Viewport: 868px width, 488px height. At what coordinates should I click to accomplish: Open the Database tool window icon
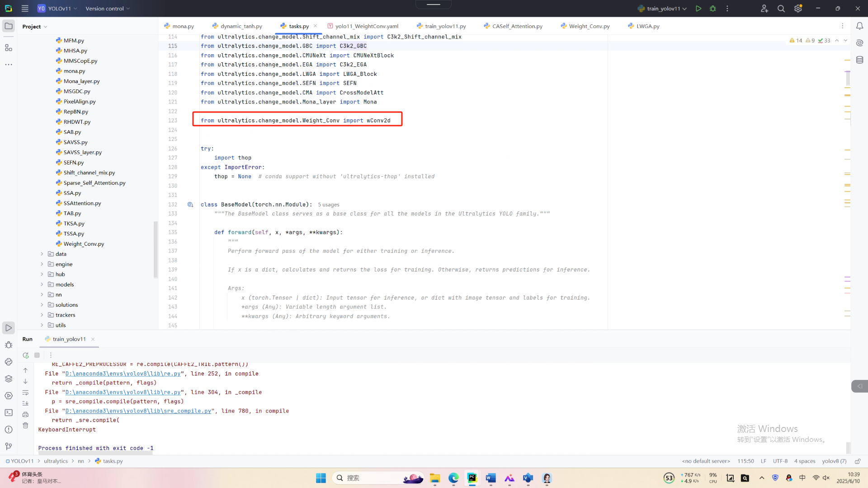tap(859, 60)
